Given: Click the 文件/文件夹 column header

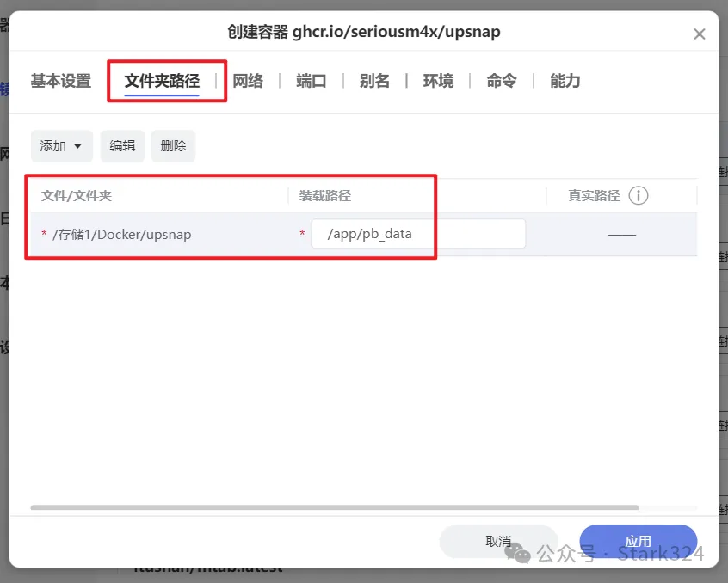Looking at the screenshot, I should [77, 196].
